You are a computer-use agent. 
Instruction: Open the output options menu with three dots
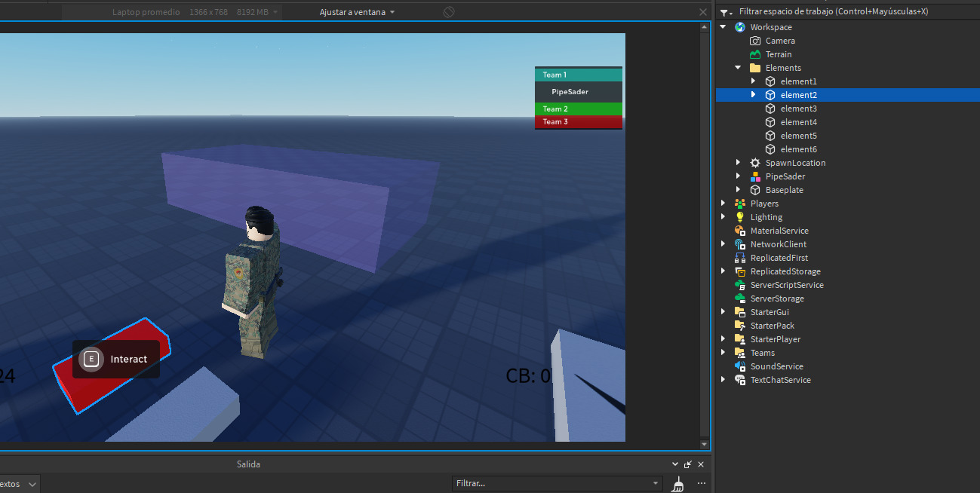(x=701, y=483)
